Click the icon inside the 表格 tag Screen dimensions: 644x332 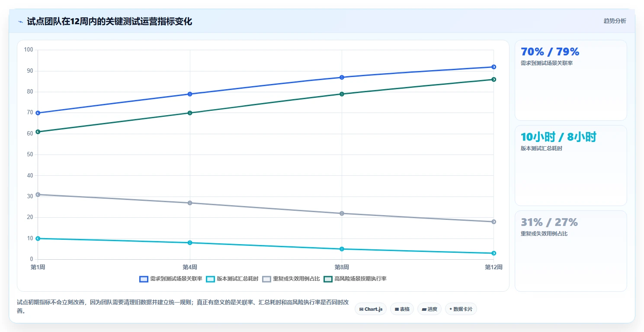click(x=397, y=309)
